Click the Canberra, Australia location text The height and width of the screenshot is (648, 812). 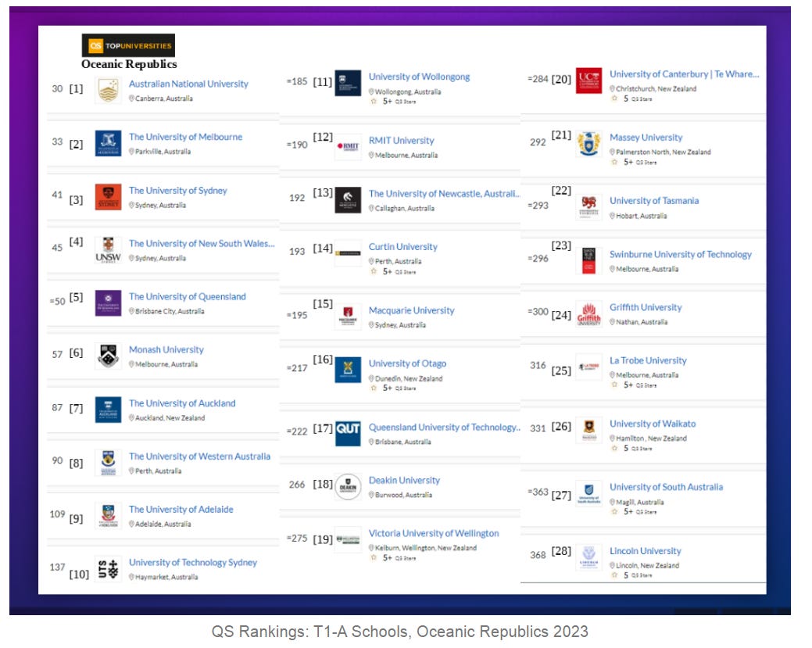pyautogui.click(x=163, y=100)
